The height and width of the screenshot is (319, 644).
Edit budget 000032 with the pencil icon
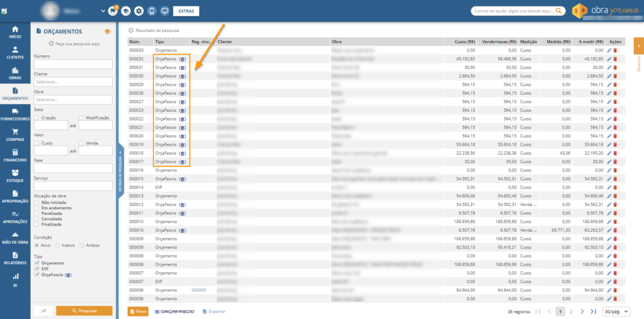609,58
